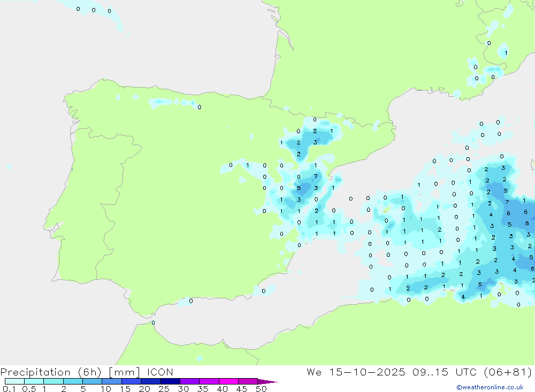The height and width of the screenshot is (392, 535).
Task: Click the '25' legend scale label
Action: (x=164, y=389)
